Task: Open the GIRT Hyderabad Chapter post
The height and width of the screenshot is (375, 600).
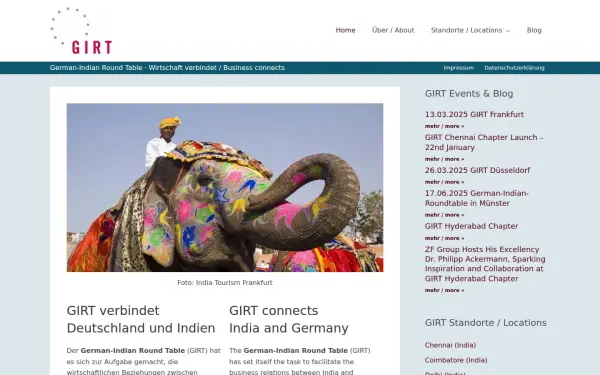Action: point(471,226)
